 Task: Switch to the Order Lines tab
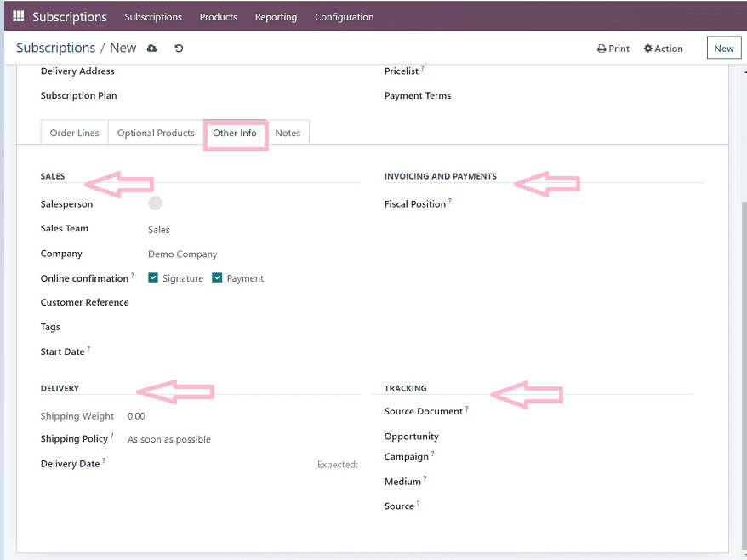75,133
